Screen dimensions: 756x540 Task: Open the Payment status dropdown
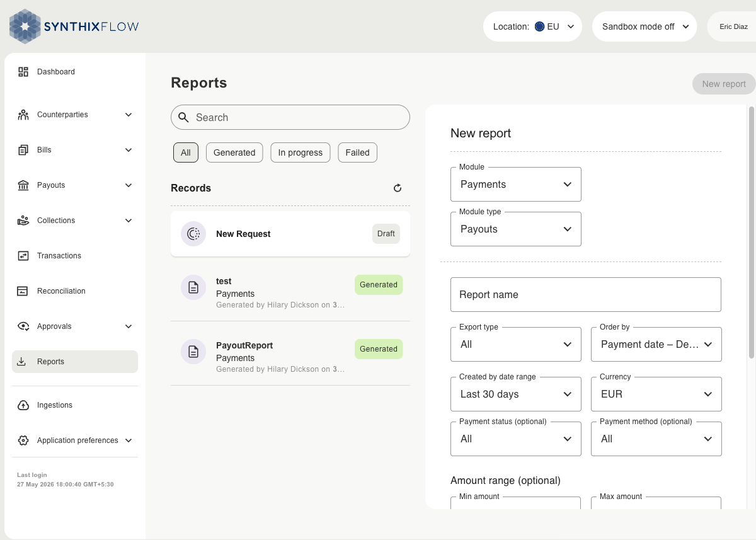point(516,439)
